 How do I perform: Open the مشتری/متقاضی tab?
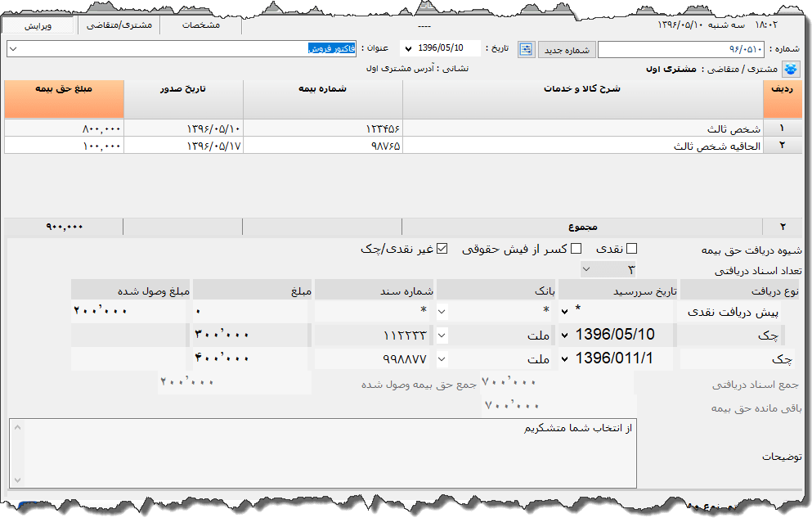[x=119, y=25]
